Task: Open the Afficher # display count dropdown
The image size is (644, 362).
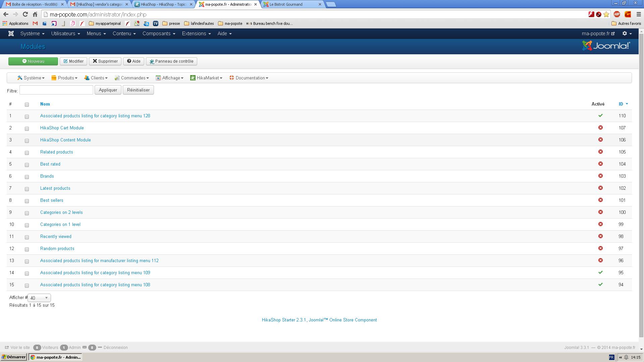Action: 39,298
